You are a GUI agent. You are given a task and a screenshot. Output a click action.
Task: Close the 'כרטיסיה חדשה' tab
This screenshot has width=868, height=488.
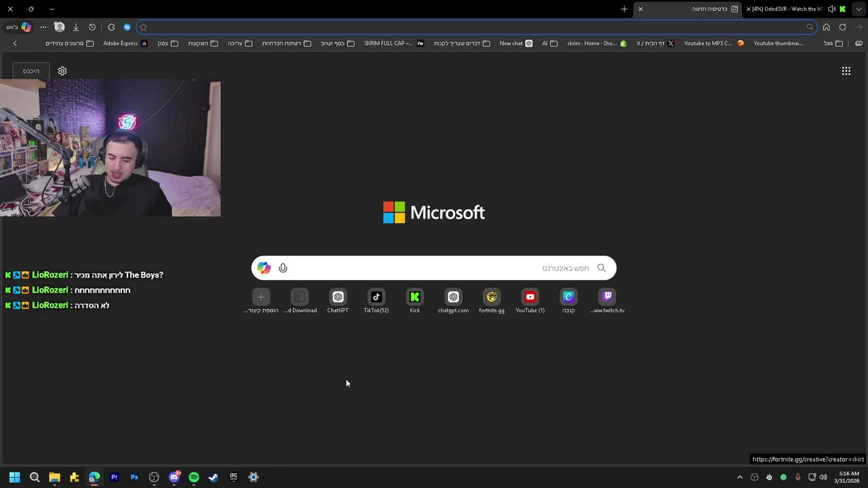coord(640,9)
